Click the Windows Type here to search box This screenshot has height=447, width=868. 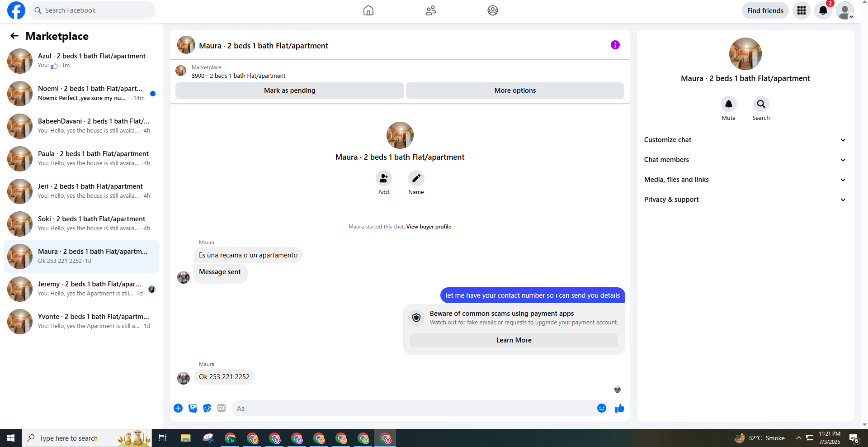point(87,438)
